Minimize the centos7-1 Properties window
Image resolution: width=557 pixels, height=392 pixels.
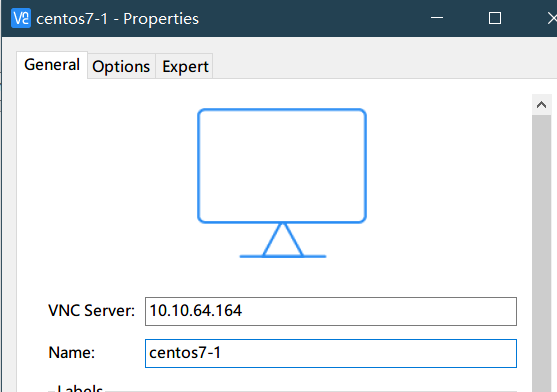[x=437, y=18]
